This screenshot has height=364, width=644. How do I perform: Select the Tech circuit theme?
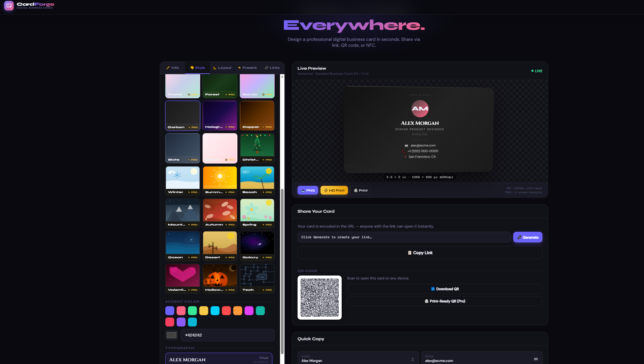point(257,278)
